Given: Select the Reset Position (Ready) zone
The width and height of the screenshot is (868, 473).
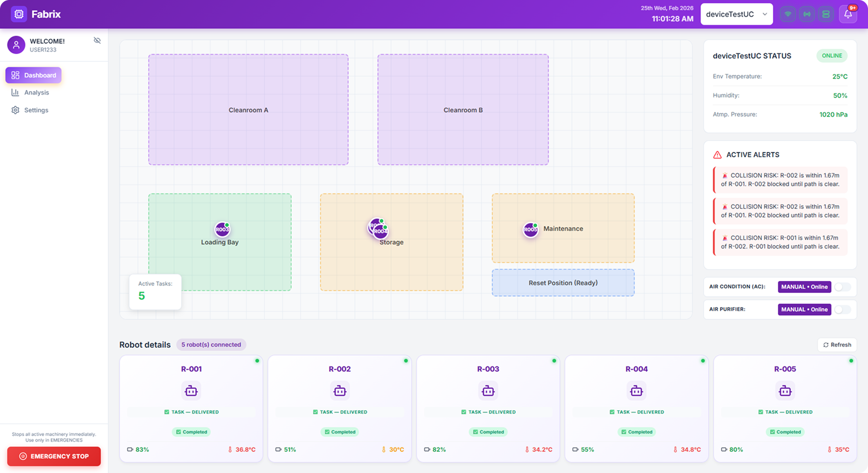Looking at the screenshot, I should pos(563,283).
